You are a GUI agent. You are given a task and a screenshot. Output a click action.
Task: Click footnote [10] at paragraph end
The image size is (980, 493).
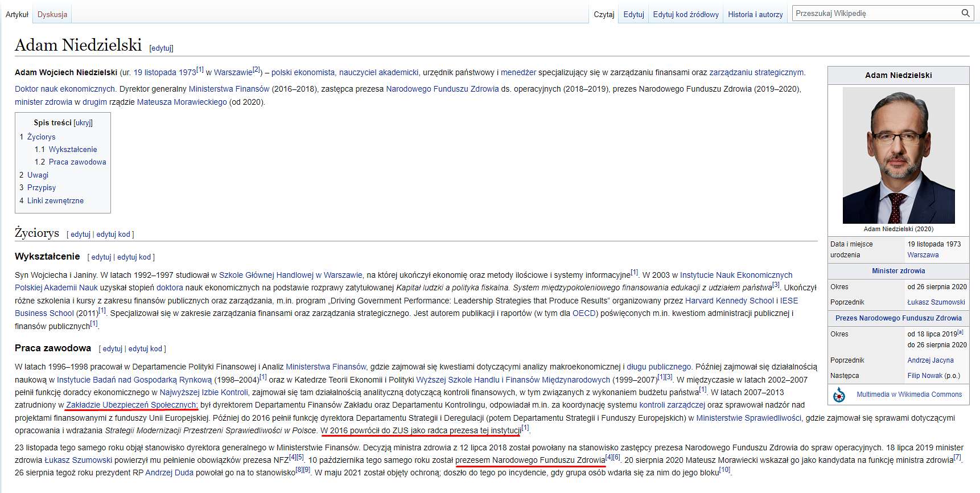coord(724,470)
